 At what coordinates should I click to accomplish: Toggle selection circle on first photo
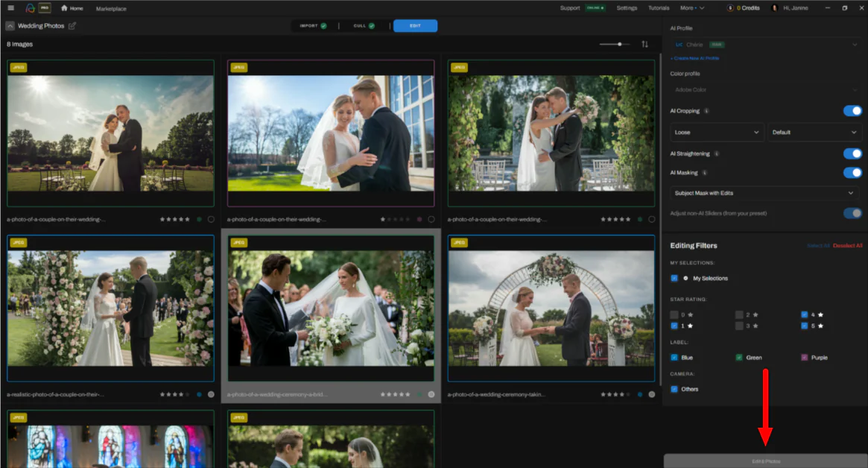pos(211,219)
